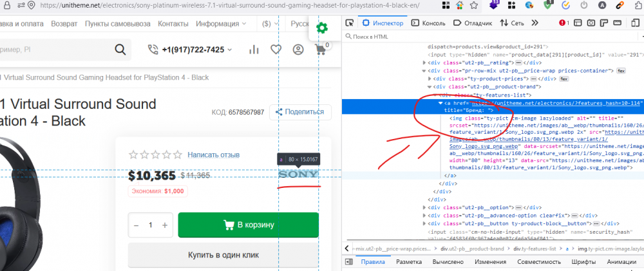Click the green В корзину button
Screen dimensions: 644x271
tap(248, 225)
